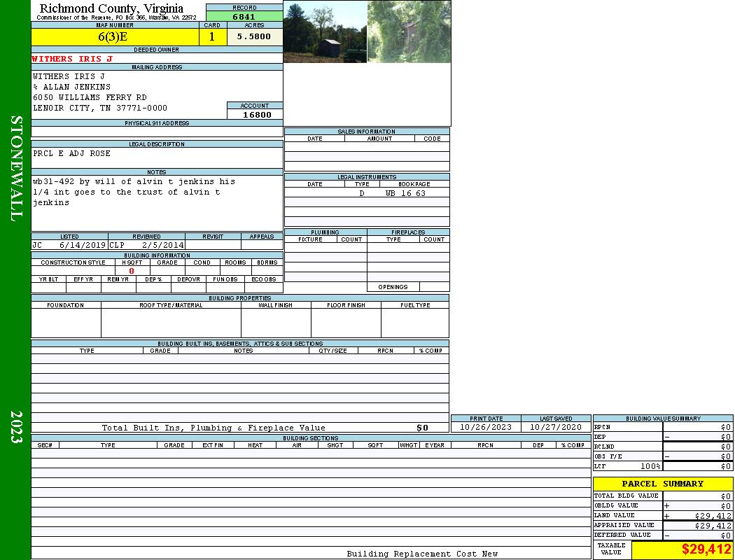The width and height of the screenshot is (735, 560).
Task: Select the legal description PRCL E ADJ ROSE
Action: tap(71, 153)
